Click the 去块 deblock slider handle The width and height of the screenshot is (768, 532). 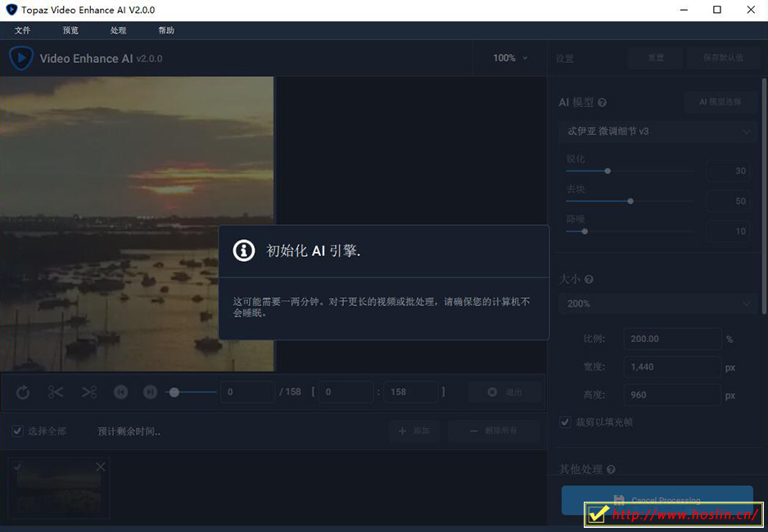coord(630,201)
